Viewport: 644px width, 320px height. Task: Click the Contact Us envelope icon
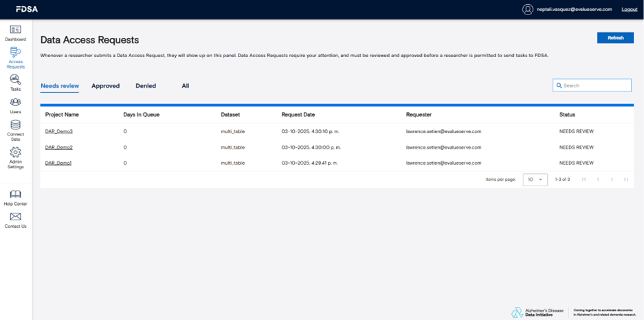(15, 217)
